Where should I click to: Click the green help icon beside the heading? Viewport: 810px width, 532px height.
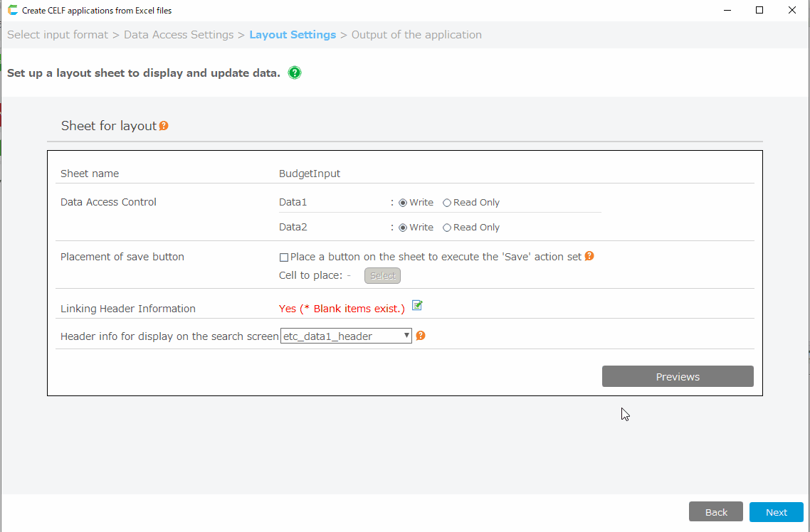coord(295,73)
